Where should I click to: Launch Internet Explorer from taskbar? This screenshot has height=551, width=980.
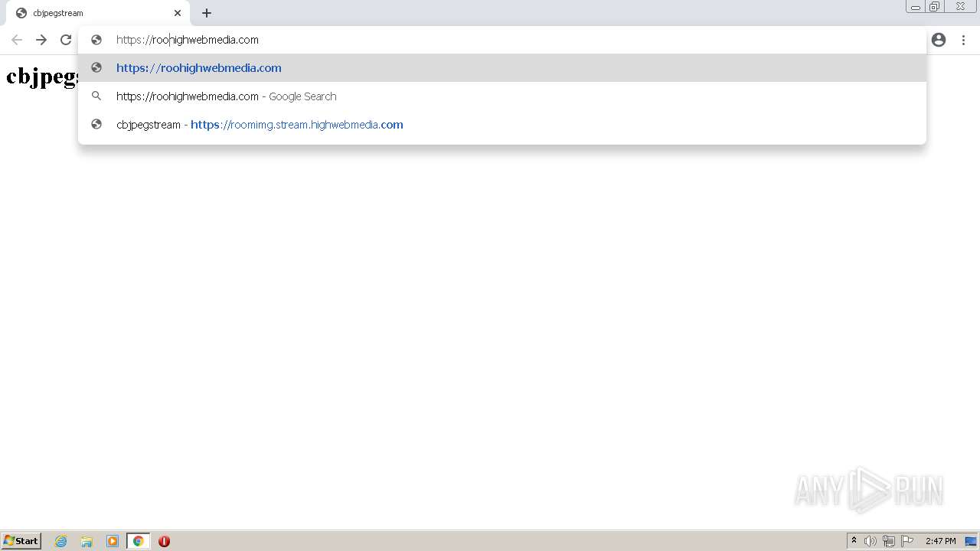tap(61, 541)
